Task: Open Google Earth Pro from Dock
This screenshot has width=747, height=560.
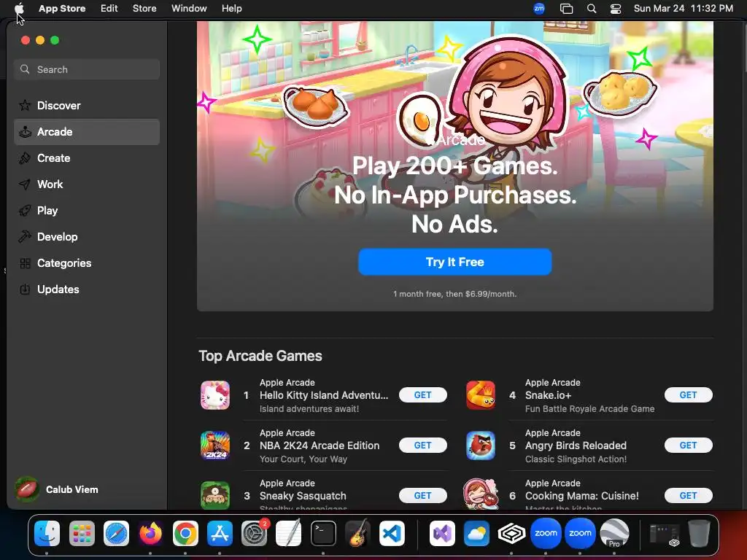Action: (x=614, y=533)
